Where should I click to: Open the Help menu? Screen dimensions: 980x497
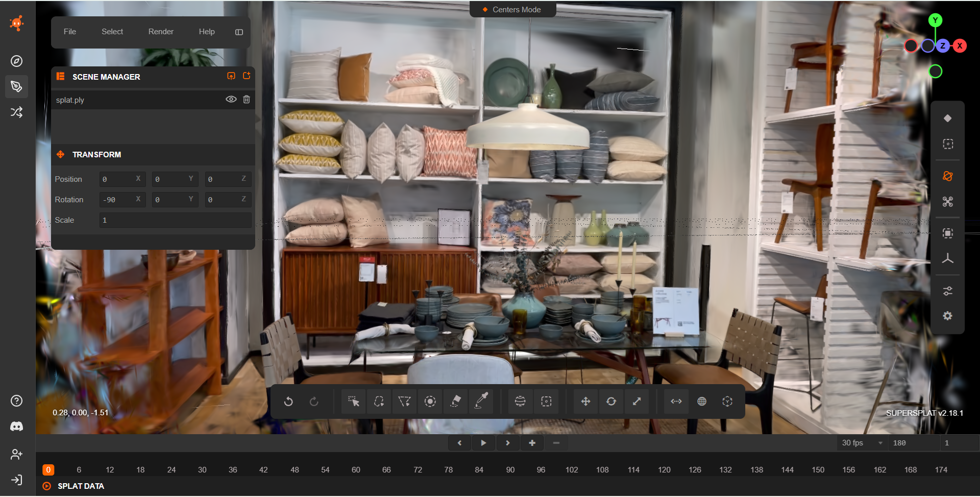(x=207, y=32)
